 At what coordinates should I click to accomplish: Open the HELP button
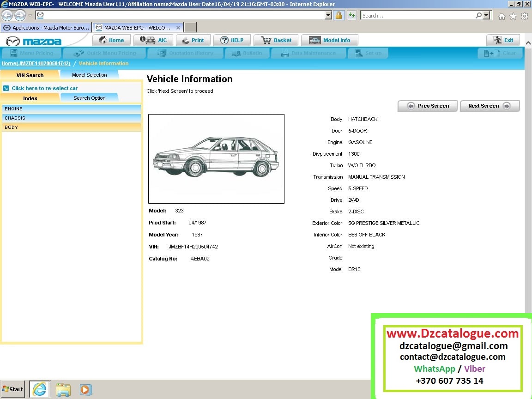[x=232, y=40]
